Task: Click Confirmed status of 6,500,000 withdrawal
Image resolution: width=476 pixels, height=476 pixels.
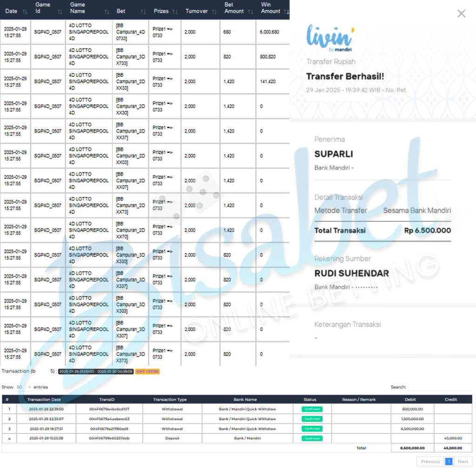Action: coord(312,429)
